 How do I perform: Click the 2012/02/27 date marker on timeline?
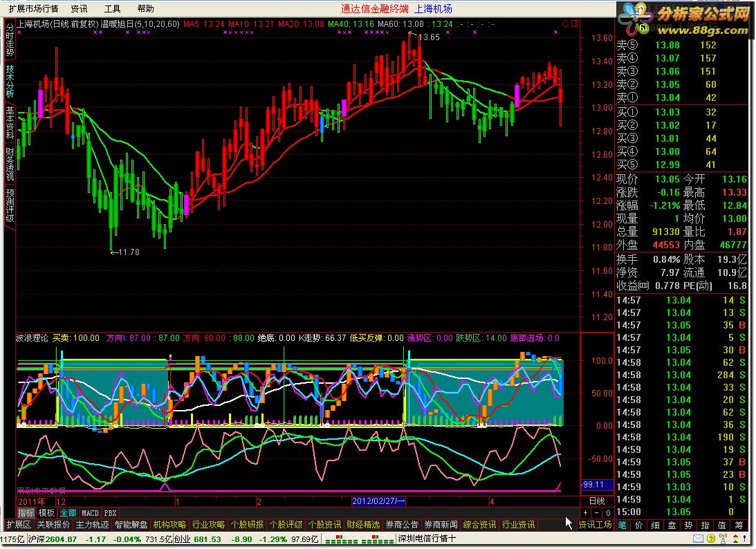pos(378,501)
